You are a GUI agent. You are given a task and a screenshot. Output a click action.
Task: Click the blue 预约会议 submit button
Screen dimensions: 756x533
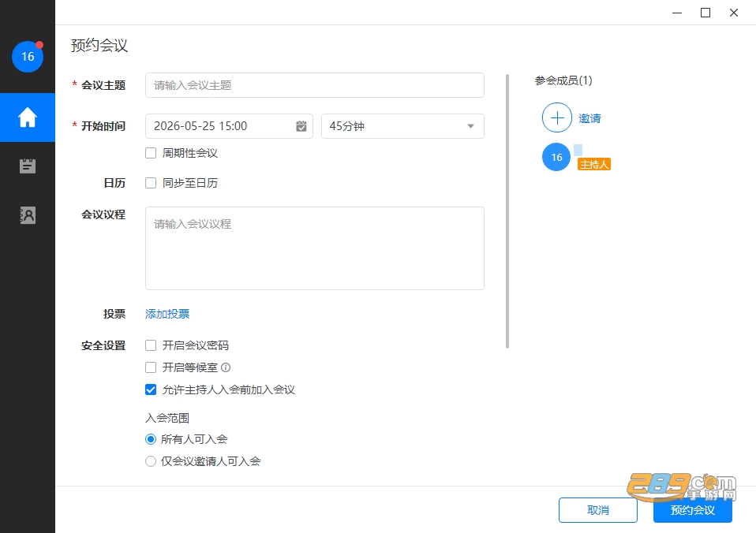click(x=693, y=510)
